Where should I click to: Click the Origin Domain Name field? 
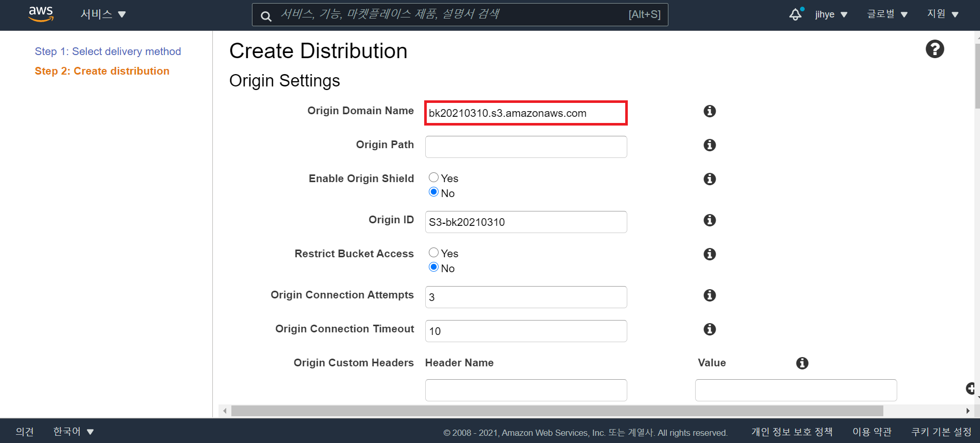point(526,113)
